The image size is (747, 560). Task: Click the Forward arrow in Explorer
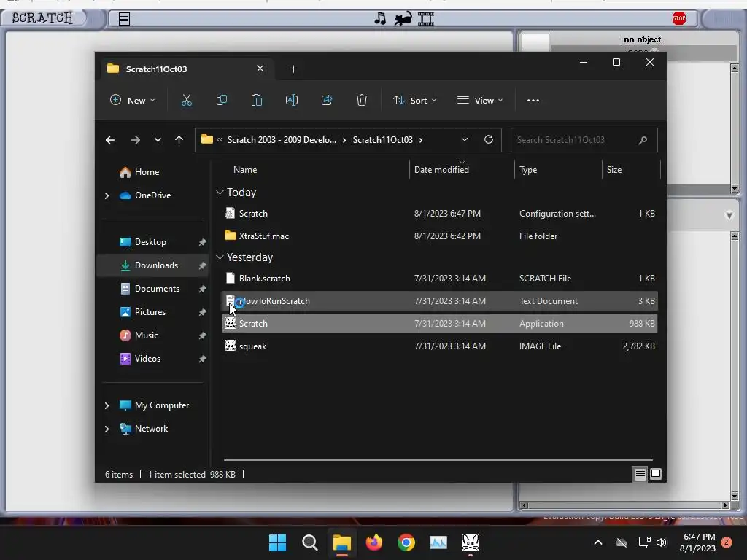(x=136, y=140)
